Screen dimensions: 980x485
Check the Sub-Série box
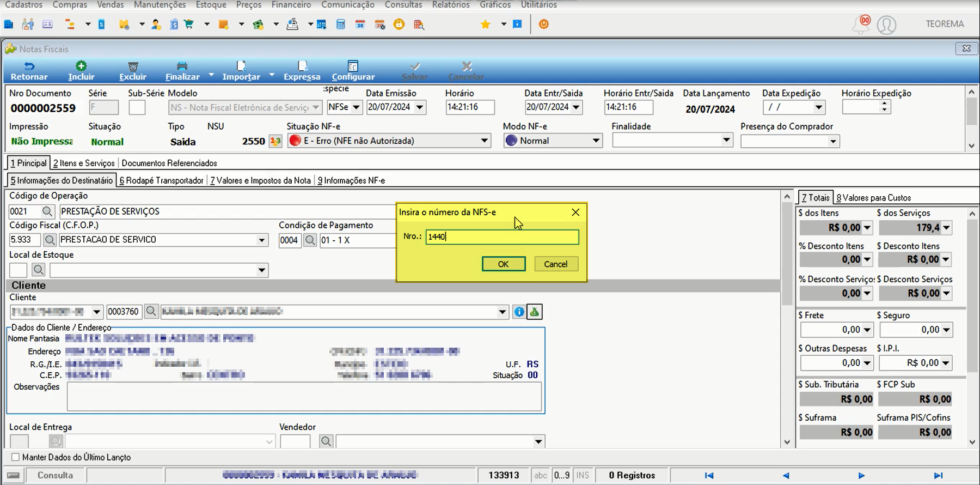click(x=137, y=107)
